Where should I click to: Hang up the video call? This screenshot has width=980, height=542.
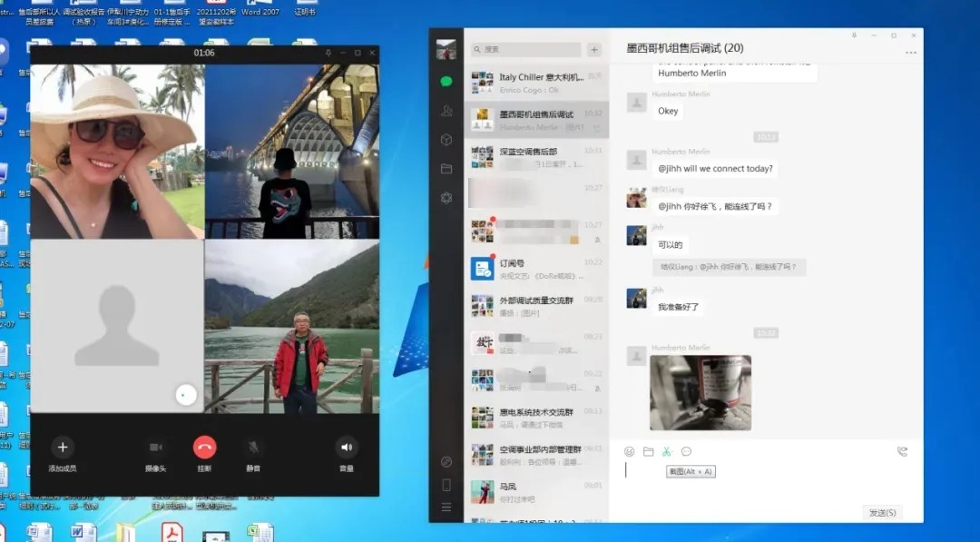coord(204,447)
